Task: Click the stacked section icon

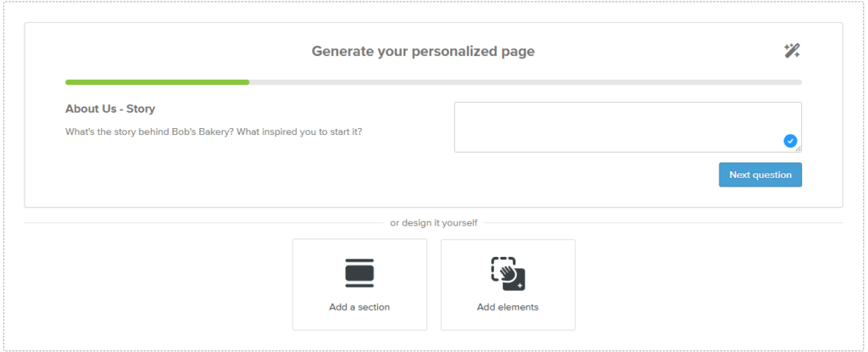Action: [359, 273]
